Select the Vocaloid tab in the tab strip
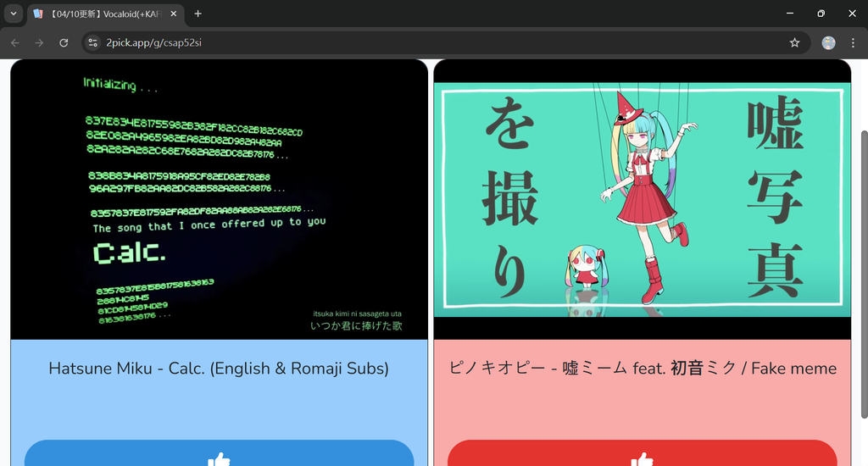 106,14
